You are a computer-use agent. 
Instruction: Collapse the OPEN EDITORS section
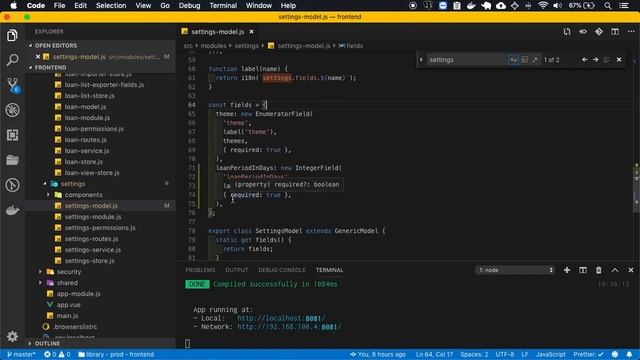click(30, 45)
